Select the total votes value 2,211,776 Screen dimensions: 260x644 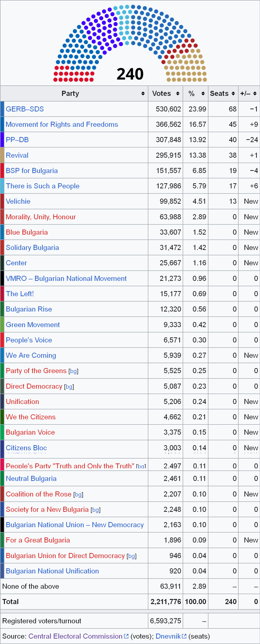pyautogui.click(x=166, y=601)
